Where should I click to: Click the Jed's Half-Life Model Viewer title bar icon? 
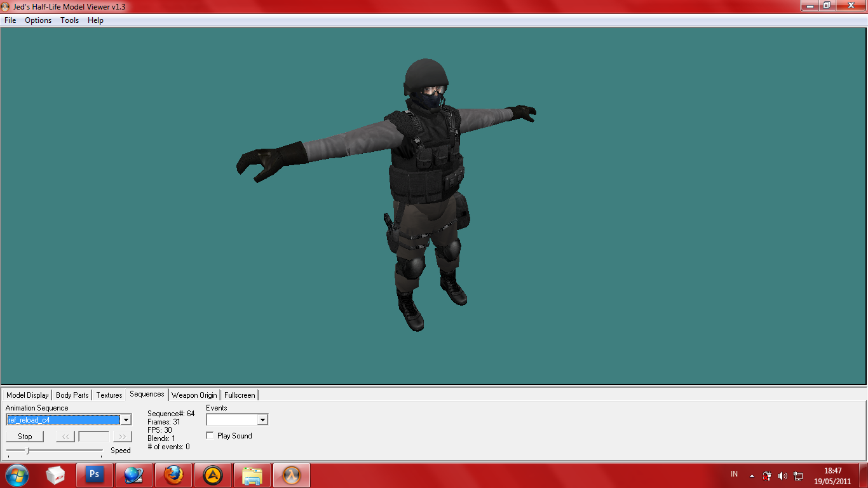pos(6,6)
